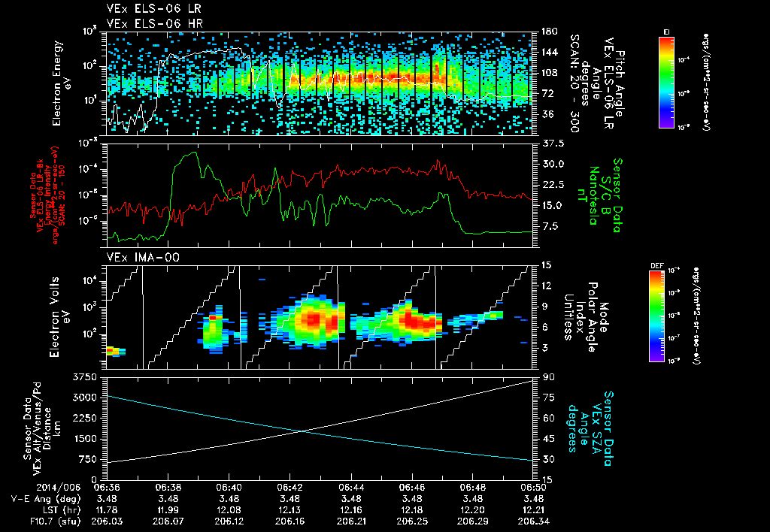Click the F10.7 value 206.16
770x532 pixels.
pyautogui.click(x=290, y=521)
